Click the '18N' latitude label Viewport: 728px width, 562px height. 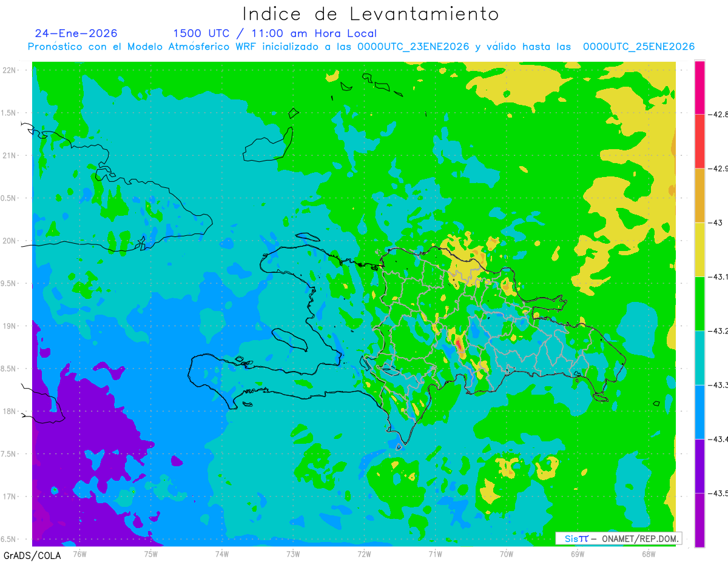(x=10, y=412)
